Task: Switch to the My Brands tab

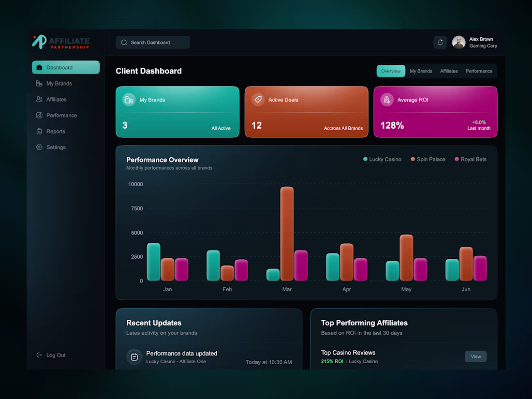Action: pos(420,71)
